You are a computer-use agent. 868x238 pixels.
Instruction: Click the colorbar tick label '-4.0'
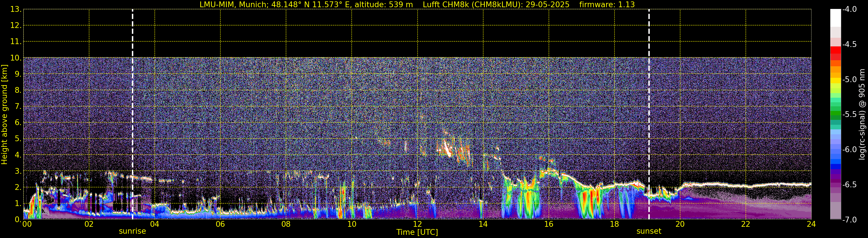pos(849,10)
